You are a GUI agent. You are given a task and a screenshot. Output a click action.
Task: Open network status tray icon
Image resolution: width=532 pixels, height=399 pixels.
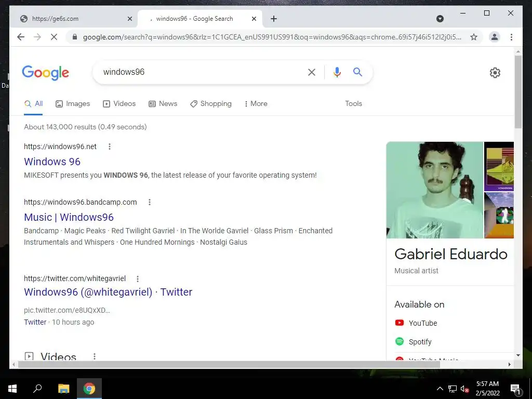(x=453, y=389)
